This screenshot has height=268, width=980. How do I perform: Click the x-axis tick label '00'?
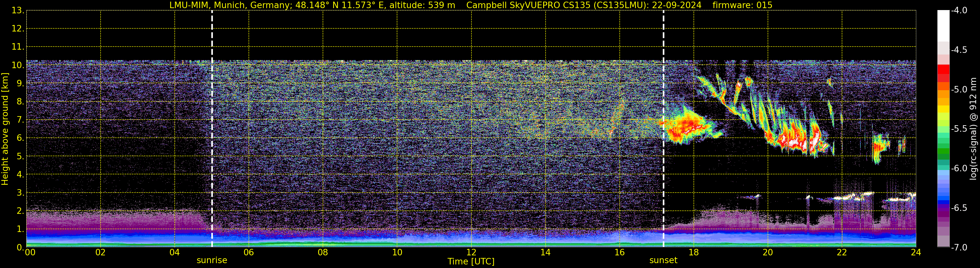[x=30, y=252]
